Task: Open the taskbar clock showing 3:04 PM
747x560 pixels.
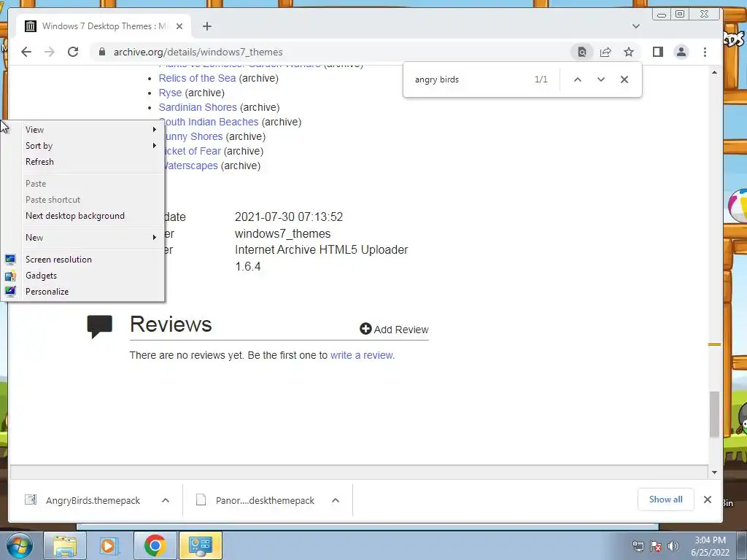Action: pyautogui.click(x=710, y=546)
